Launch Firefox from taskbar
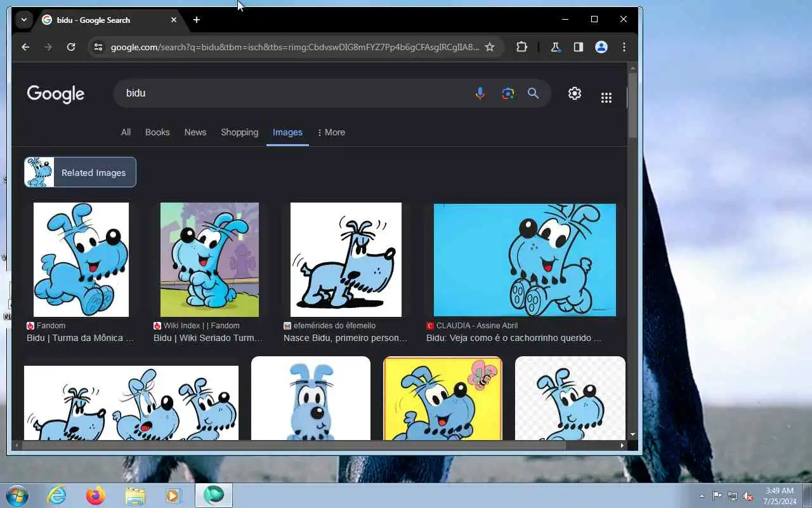 [96, 495]
